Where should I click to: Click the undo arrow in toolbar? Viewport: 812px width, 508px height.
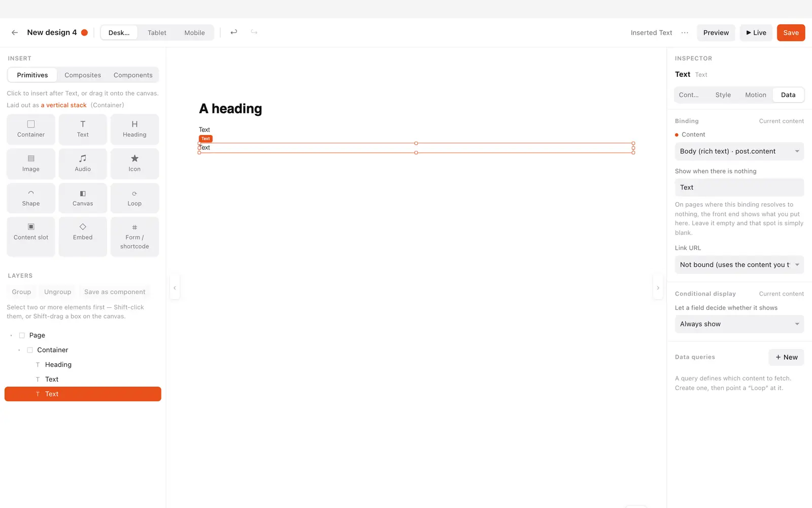point(234,33)
